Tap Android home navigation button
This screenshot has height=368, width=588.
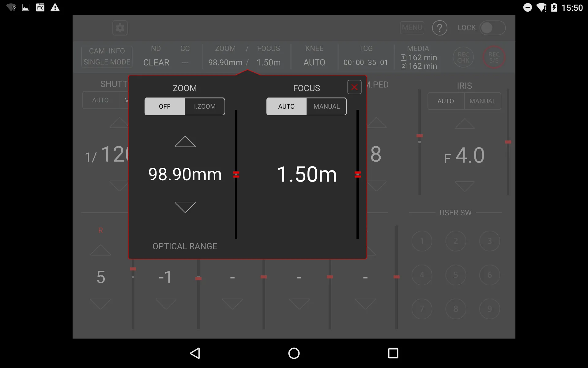tap(294, 353)
